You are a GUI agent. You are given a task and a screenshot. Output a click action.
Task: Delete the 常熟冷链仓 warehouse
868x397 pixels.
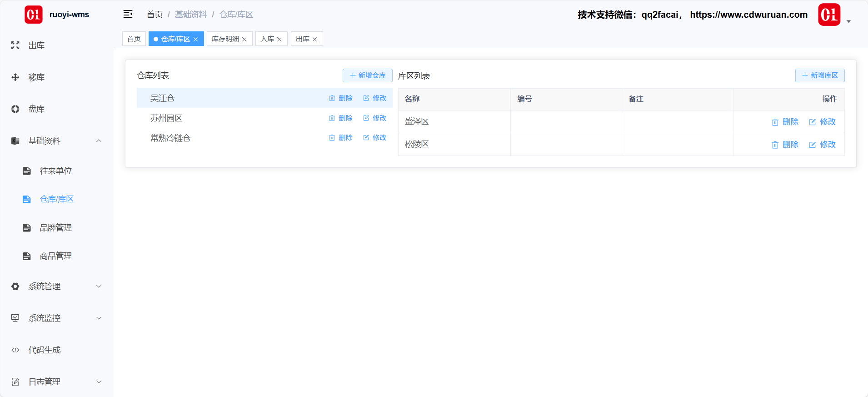(x=341, y=138)
